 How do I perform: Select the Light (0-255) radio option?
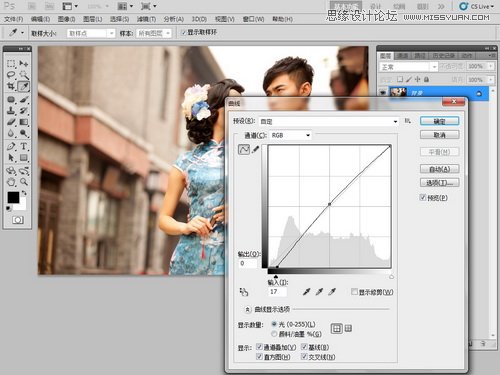pyautogui.click(x=274, y=324)
